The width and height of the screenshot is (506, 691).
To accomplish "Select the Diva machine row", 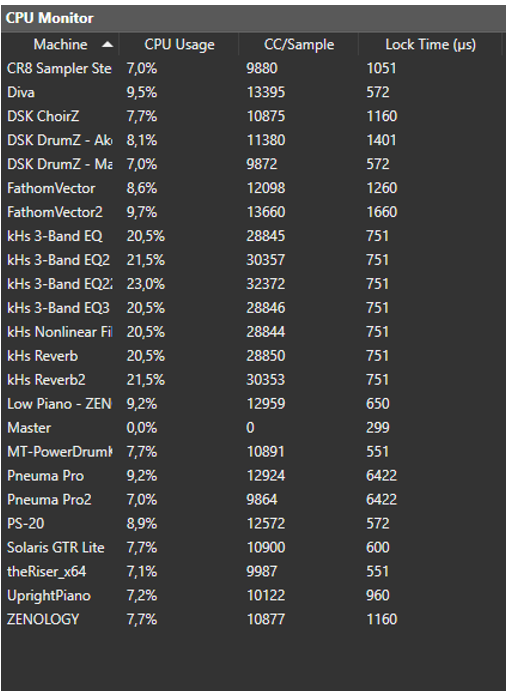I will [x=254, y=92].
